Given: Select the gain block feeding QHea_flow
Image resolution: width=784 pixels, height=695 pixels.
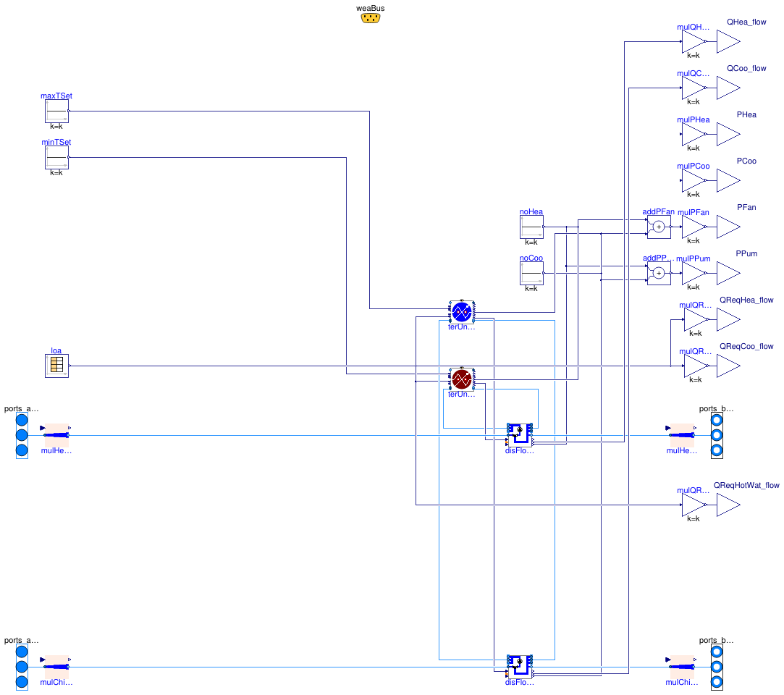Looking at the screenshot, I should click(694, 41).
